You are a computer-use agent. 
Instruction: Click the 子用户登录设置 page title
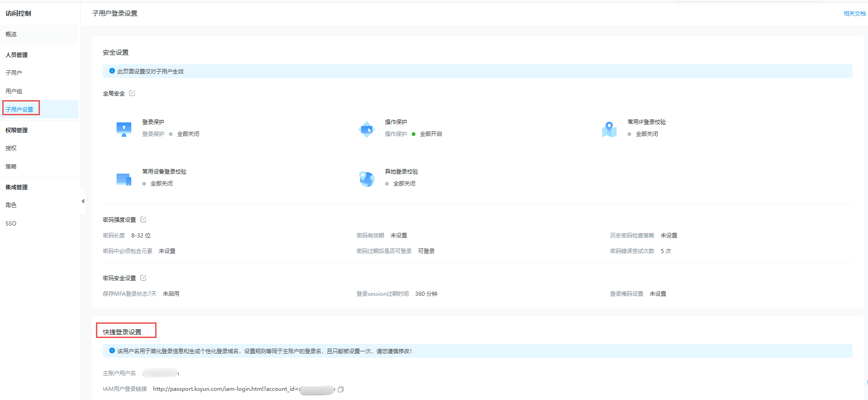coord(115,13)
